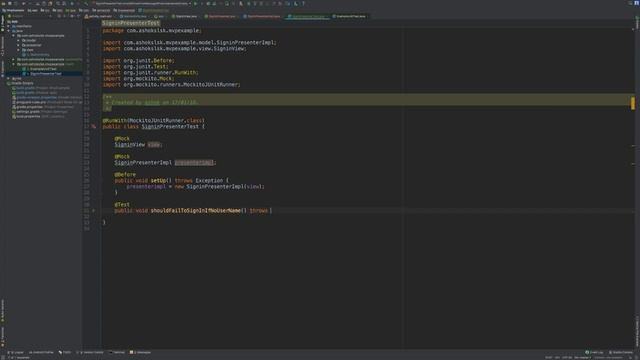Viewport: 640px width, 360px height.
Task: Switch to SigninView.java editor tab
Action: point(184,16)
